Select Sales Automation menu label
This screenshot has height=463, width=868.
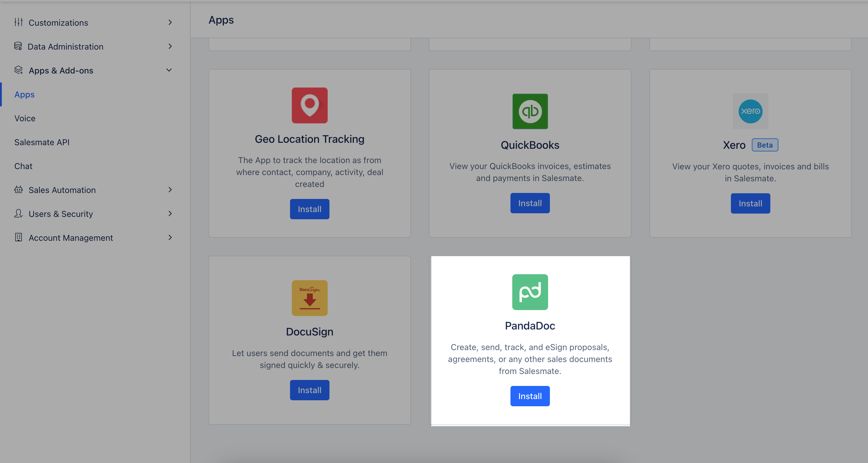(x=62, y=190)
